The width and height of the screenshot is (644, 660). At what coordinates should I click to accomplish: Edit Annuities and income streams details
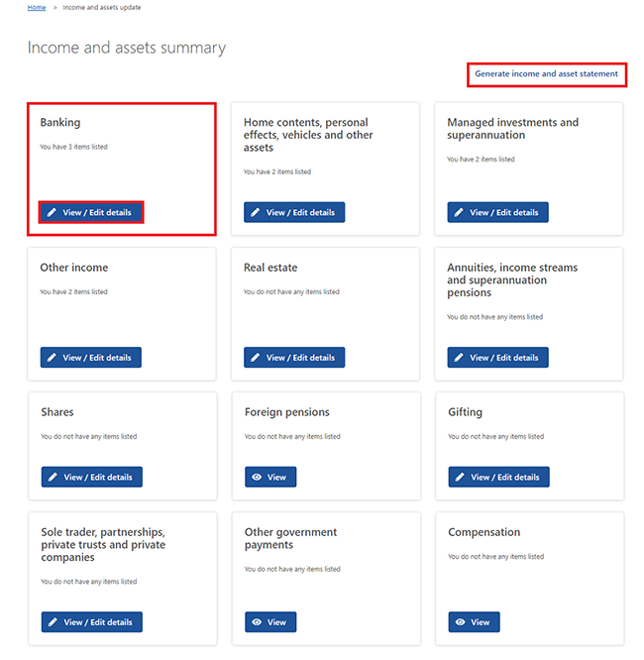pyautogui.click(x=497, y=358)
